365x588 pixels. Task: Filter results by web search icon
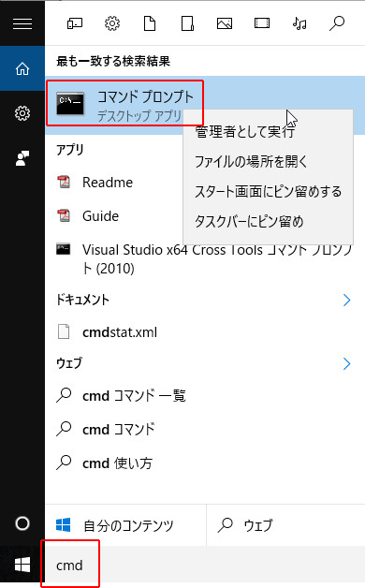(337, 23)
